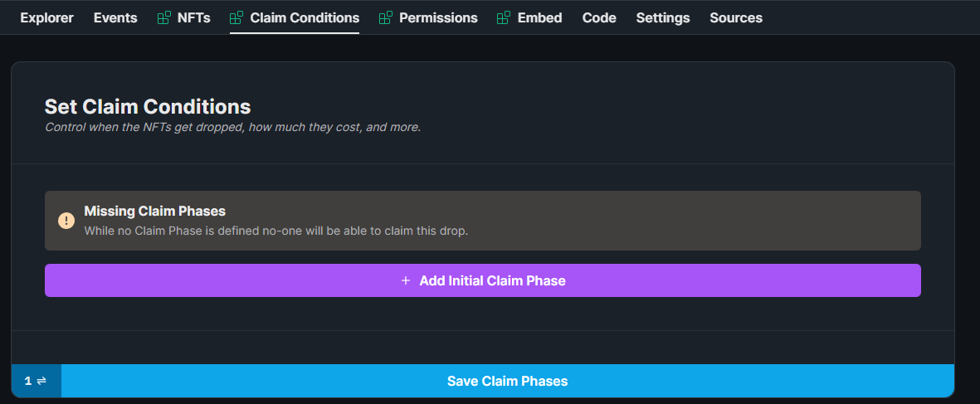Select the Missing Claim Phases alert heading
Viewport: 980px width, 404px height.
pyautogui.click(x=154, y=211)
